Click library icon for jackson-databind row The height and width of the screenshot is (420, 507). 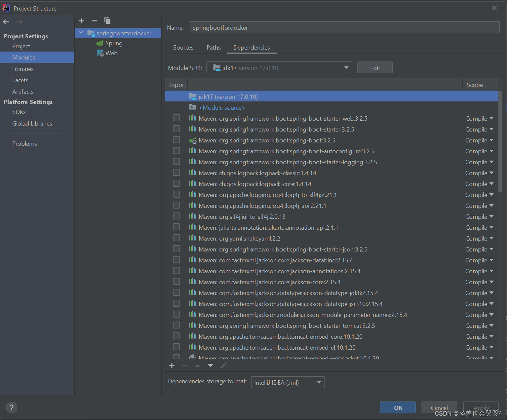pyautogui.click(x=193, y=260)
